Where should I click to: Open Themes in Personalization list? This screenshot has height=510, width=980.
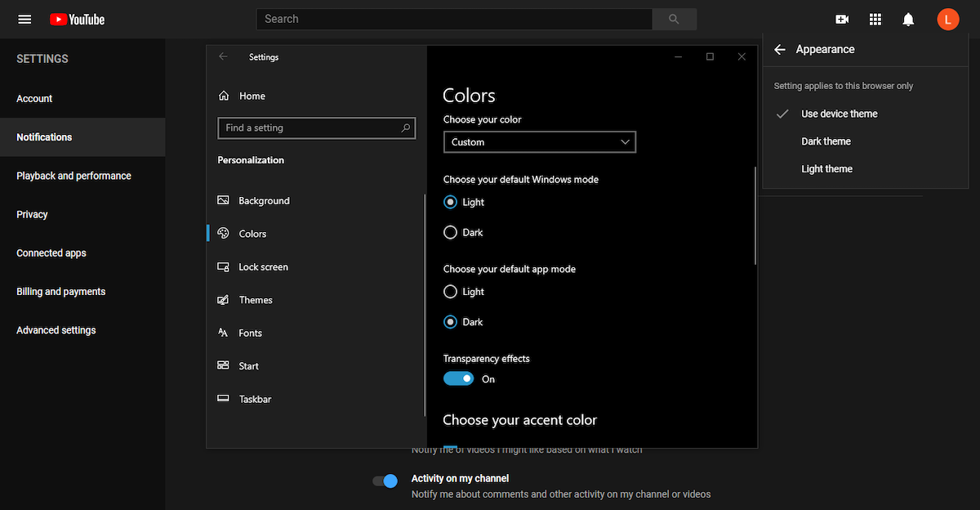255,300
